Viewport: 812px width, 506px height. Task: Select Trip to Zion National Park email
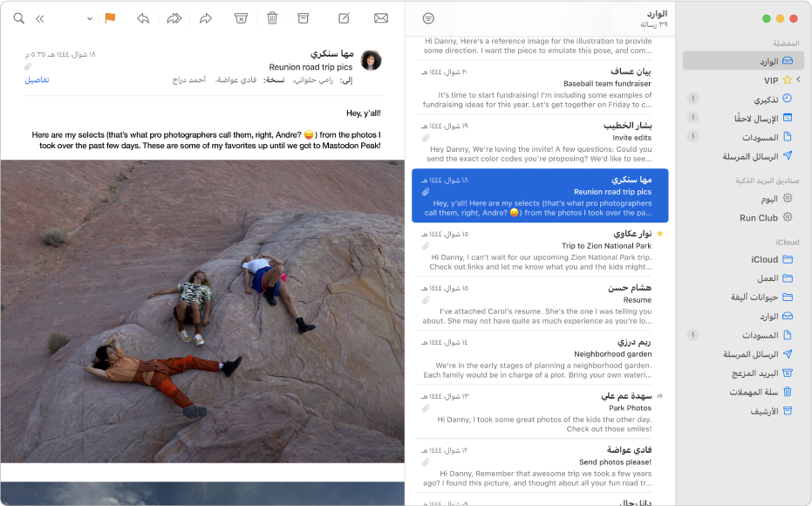[x=540, y=250]
